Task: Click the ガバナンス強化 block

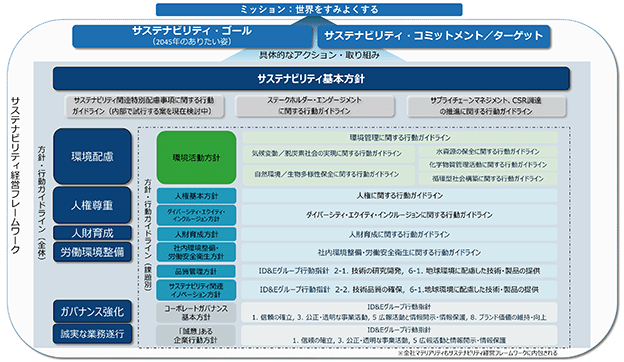Action: click(92, 311)
